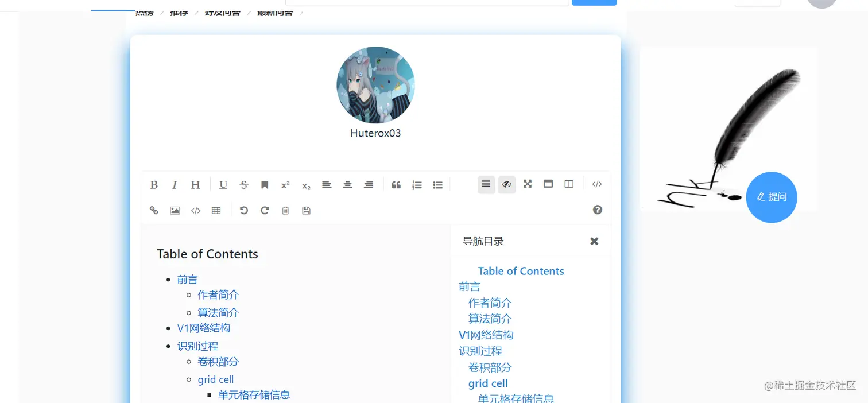Undo the last edit
This screenshot has height=403, width=868.
tap(243, 210)
